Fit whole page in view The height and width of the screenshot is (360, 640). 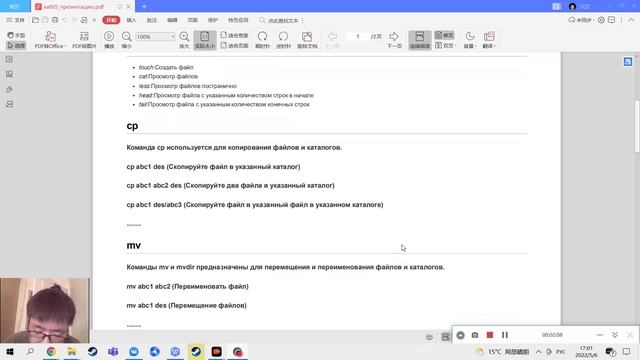click(x=235, y=45)
